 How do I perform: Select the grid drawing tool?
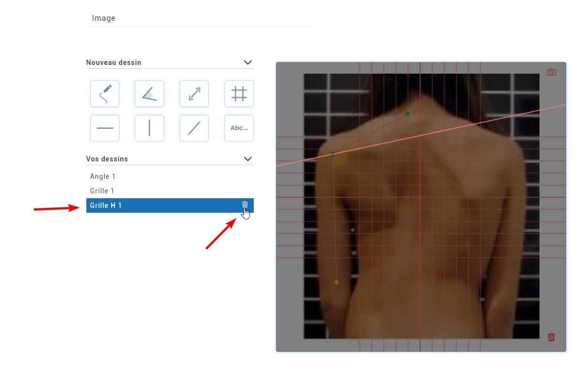click(x=239, y=94)
